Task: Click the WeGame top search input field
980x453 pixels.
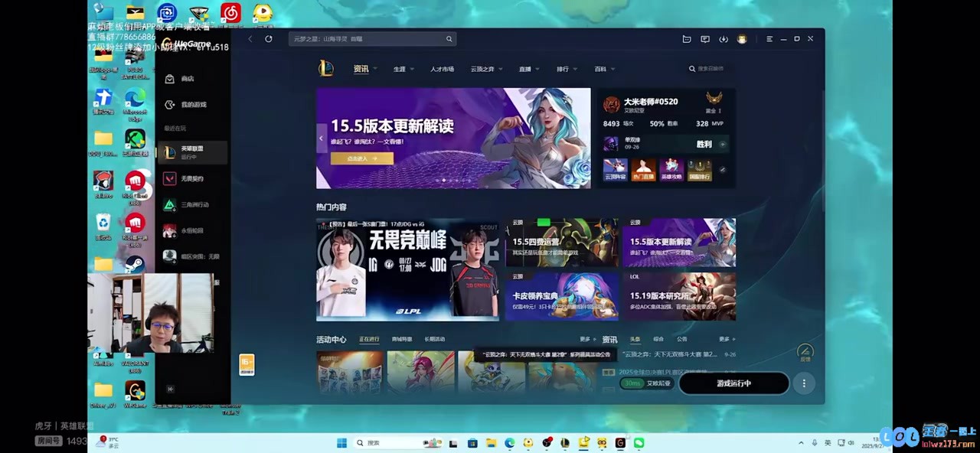Action: coord(367,39)
